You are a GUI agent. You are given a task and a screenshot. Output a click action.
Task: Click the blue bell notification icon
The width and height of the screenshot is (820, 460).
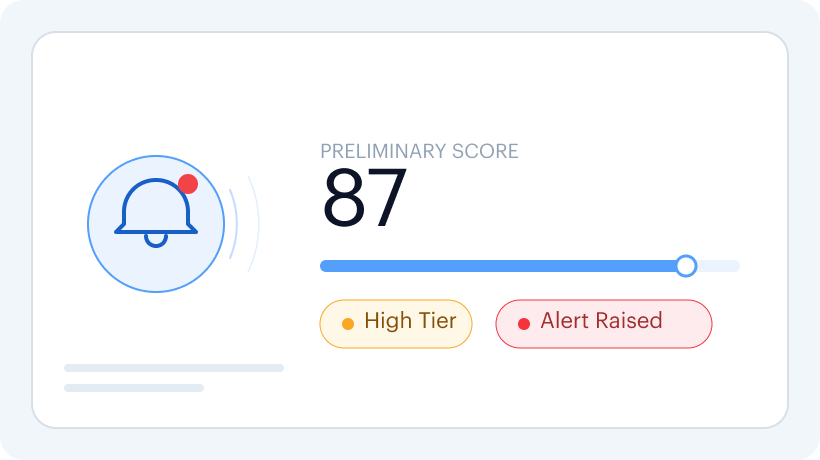156,213
